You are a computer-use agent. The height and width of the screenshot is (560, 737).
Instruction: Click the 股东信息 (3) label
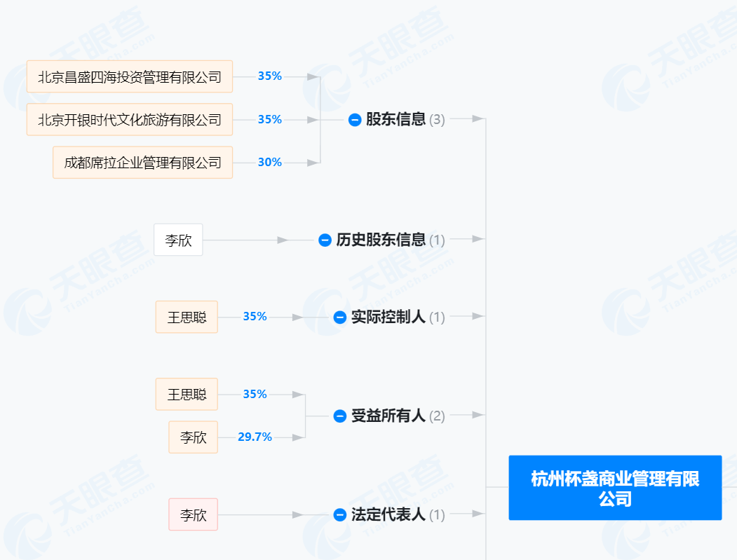coord(405,119)
